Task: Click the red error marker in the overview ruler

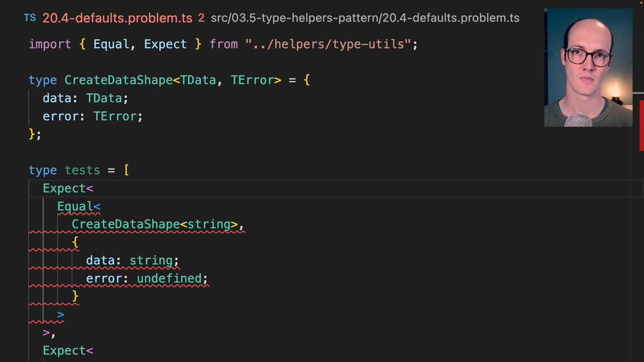Action: [641, 124]
